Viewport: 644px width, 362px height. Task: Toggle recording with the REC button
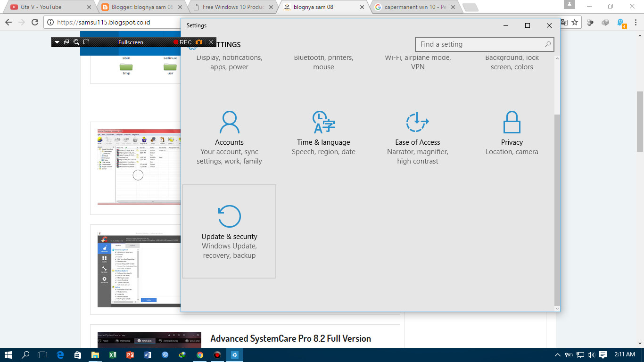[x=184, y=42]
